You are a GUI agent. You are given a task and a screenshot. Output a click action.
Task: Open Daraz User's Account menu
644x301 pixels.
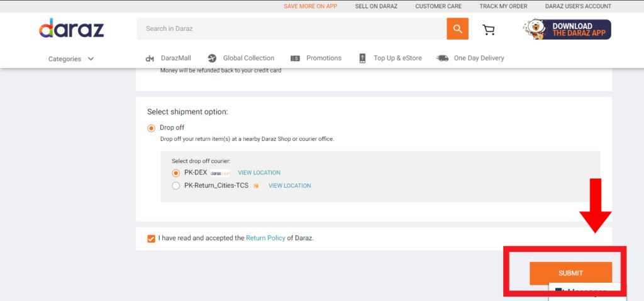click(x=578, y=6)
